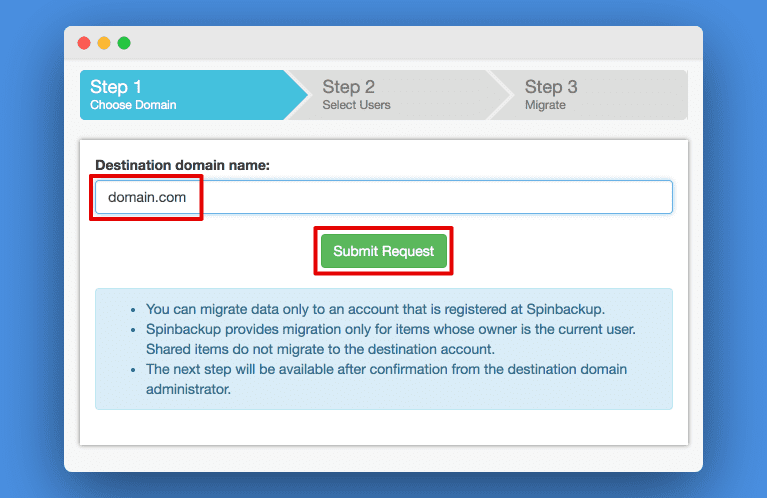Click the yellow minimize window button

(104, 43)
